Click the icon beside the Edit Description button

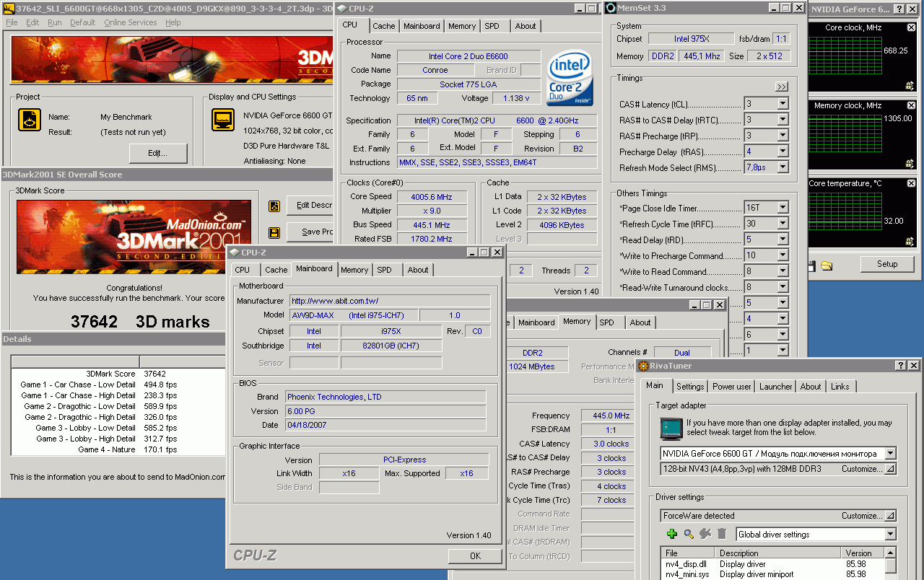tap(274, 206)
